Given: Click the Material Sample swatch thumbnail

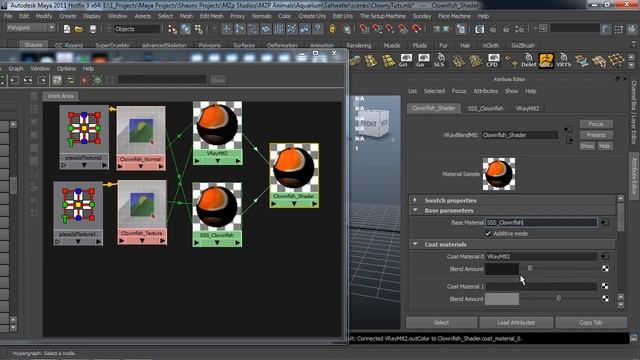Looking at the screenshot, I should tap(499, 174).
